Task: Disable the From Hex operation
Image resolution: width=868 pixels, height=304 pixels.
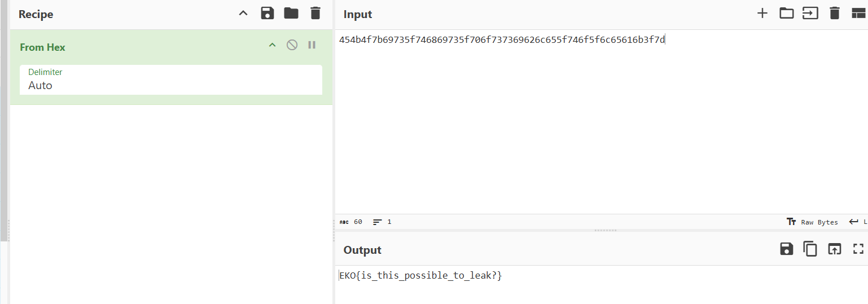Action: pos(292,45)
